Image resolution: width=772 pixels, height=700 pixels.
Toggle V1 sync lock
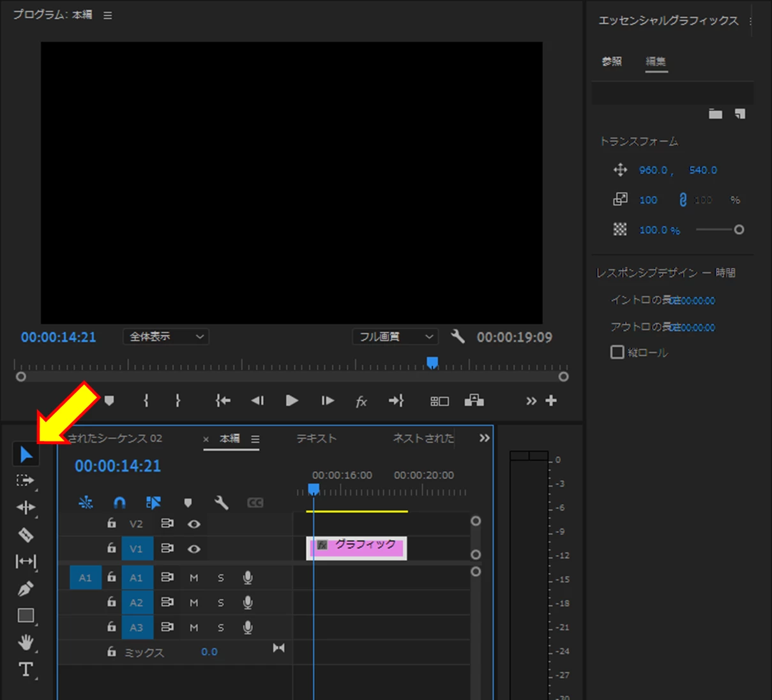167,548
